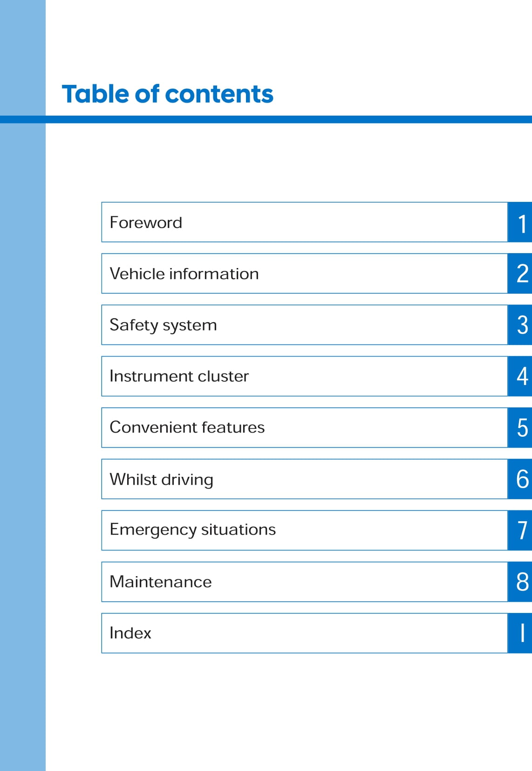The height and width of the screenshot is (771, 532).
Task: Click the blue number 3 tab
Action: [x=520, y=325]
